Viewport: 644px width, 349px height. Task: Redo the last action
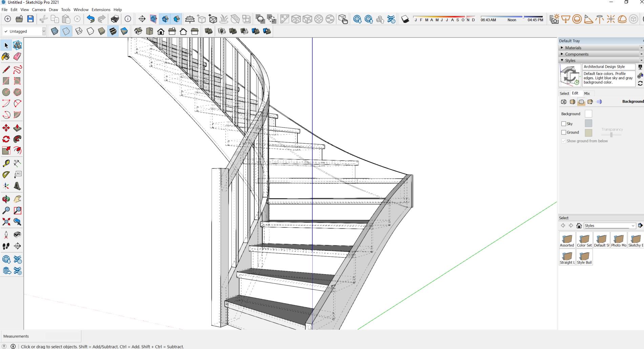pos(102,19)
